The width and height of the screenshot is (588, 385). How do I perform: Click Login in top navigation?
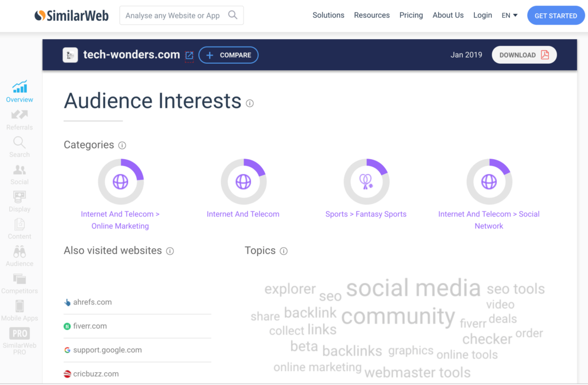click(x=482, y=15)
